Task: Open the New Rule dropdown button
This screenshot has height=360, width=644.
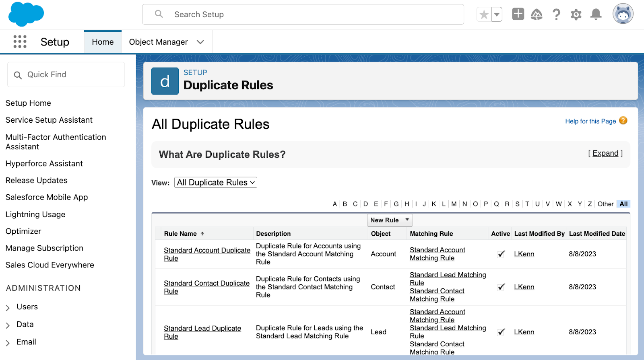Action: 390,220
